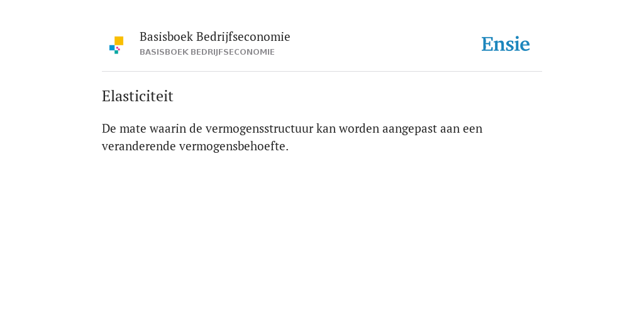
Task: Click the uppercase word 'BASISBOEK'
Action: coord(164,52)
